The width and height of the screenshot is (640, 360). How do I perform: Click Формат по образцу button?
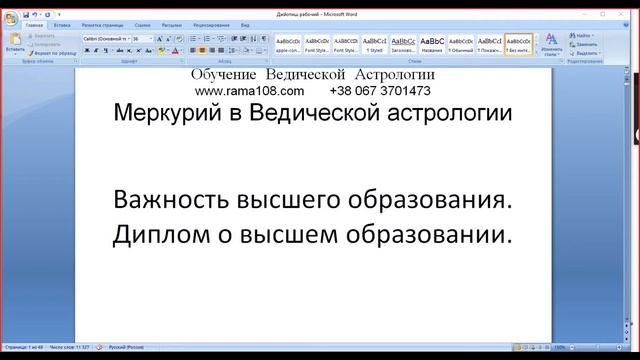click(x=53, y=53)
